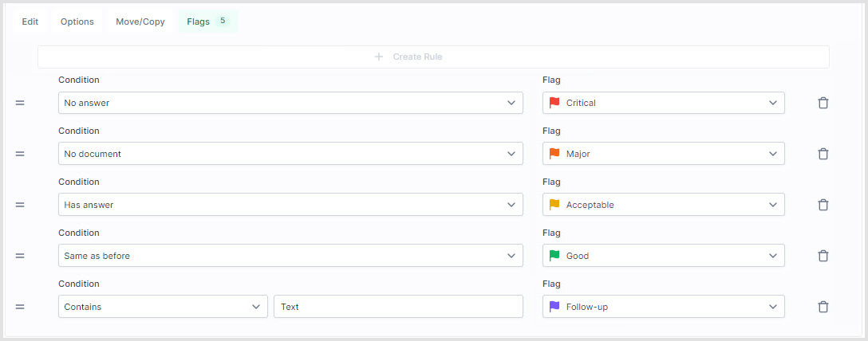This screenshot has width=868, height=341.
Task: Delete the No answer rule
Action: pyautogui.click(x=823, y=103)
